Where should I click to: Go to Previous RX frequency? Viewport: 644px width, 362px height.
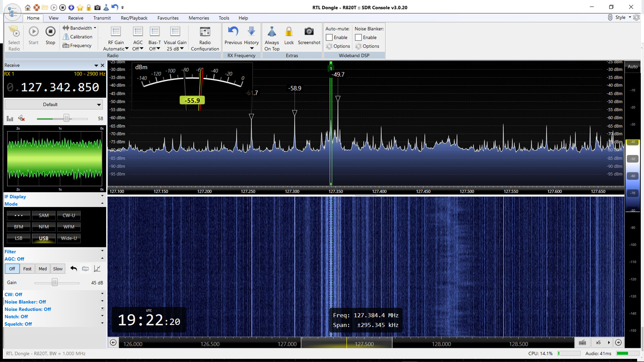(233, 35)
